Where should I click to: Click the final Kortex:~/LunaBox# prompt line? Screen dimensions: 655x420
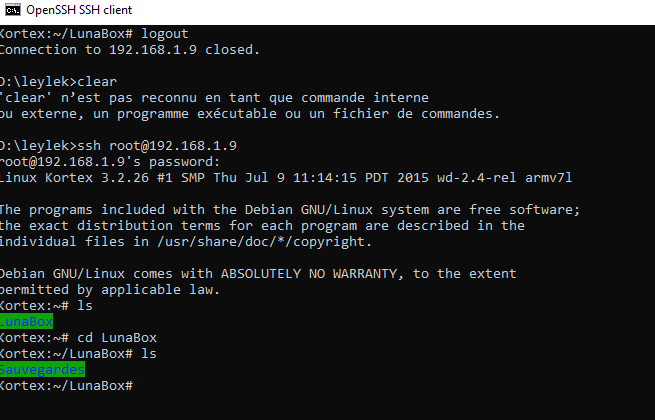pos(66,386)
